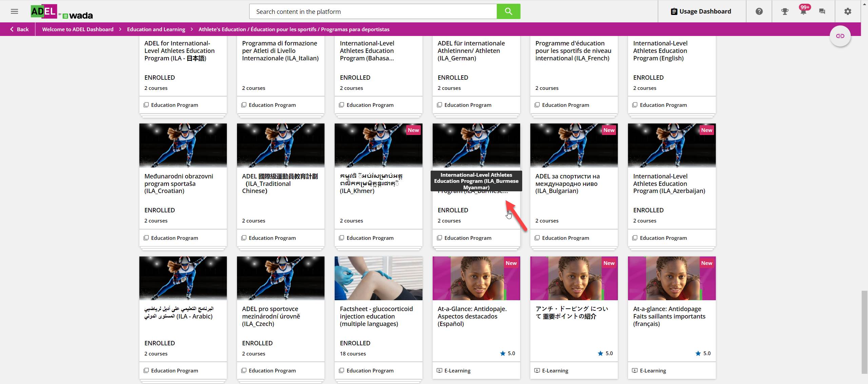Click the Education Program icon on ILA_German card
Image resolution: width=868 pixels, height=384 pixels.
coord(439,105)
